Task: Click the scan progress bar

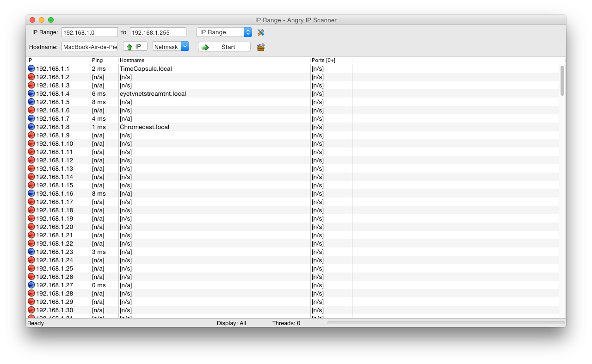Action: pyautogui.click(x=446, y=323)
